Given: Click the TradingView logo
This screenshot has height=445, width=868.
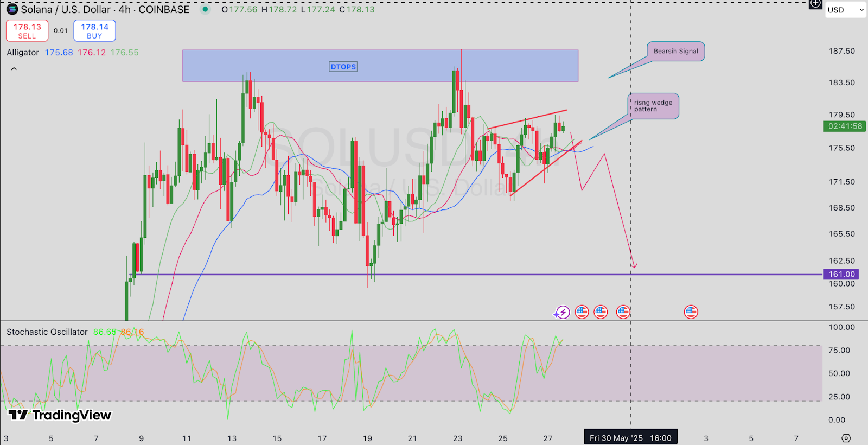Looking at the screenshot, I should 60,415.
